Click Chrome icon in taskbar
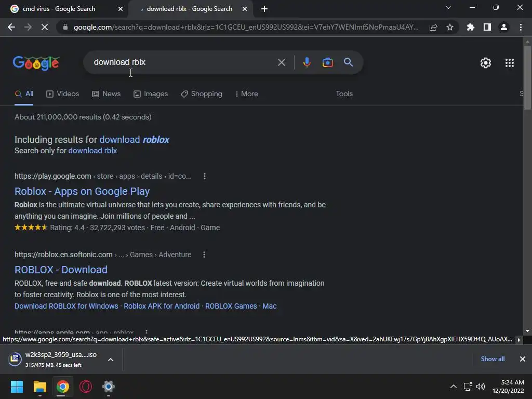532x399 pixels. click(63, 387)
